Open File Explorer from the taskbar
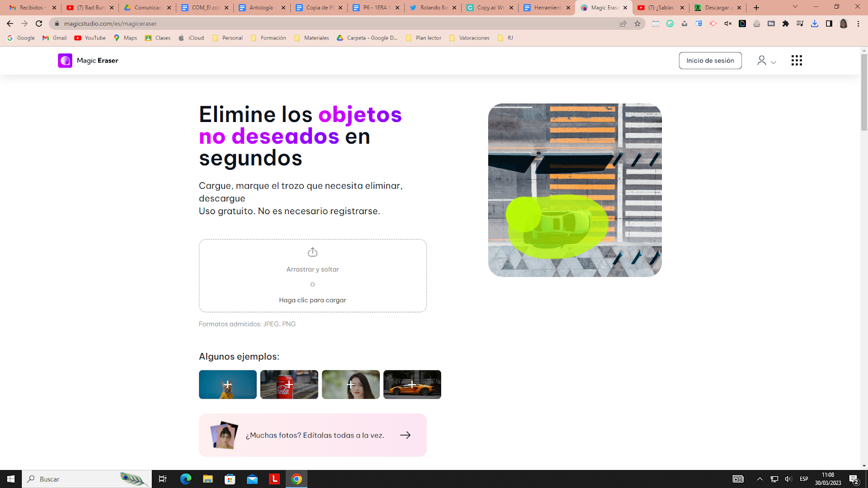 pyautogui.click(x=208, y=479)
